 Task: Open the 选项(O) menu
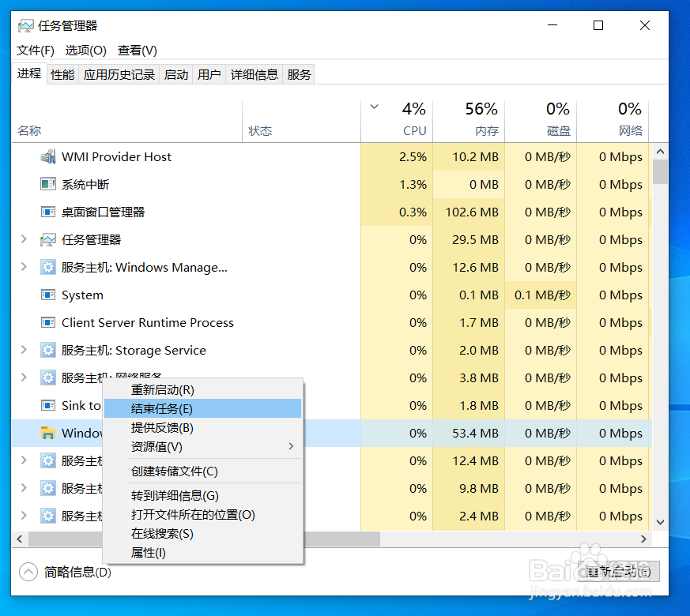click(x=86, y=50)
